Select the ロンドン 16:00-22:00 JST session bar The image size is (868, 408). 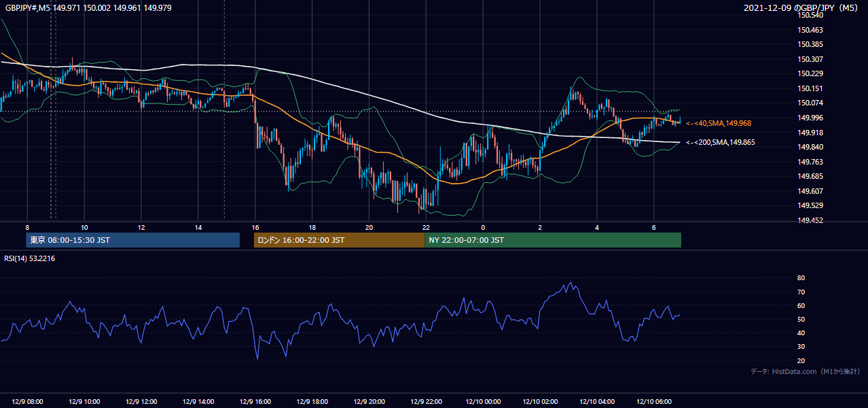339,240
